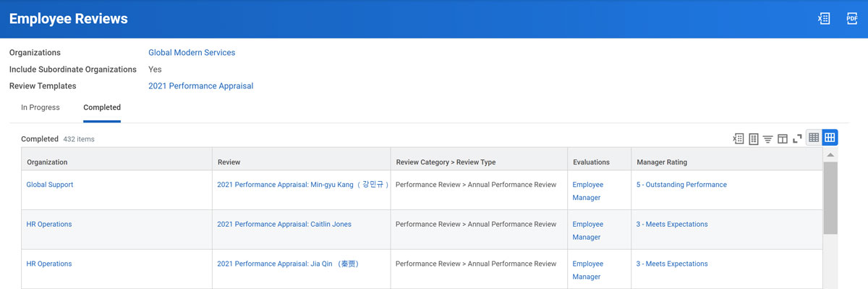Open Manager evaluation for Caitlin Jones
This screenshot has width=868, height=289.
click(x=586, y=238)
